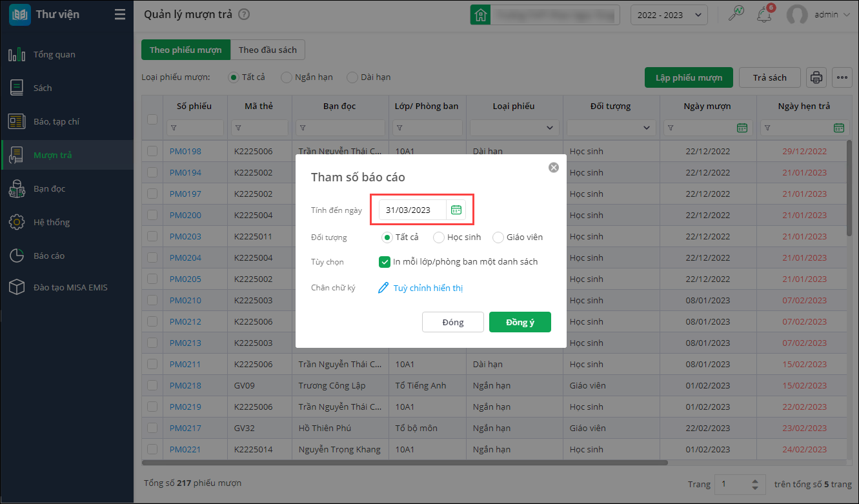Open the calendar picker in the report dialog
This screenshot has width=859, height=504.
pos(456,210)
